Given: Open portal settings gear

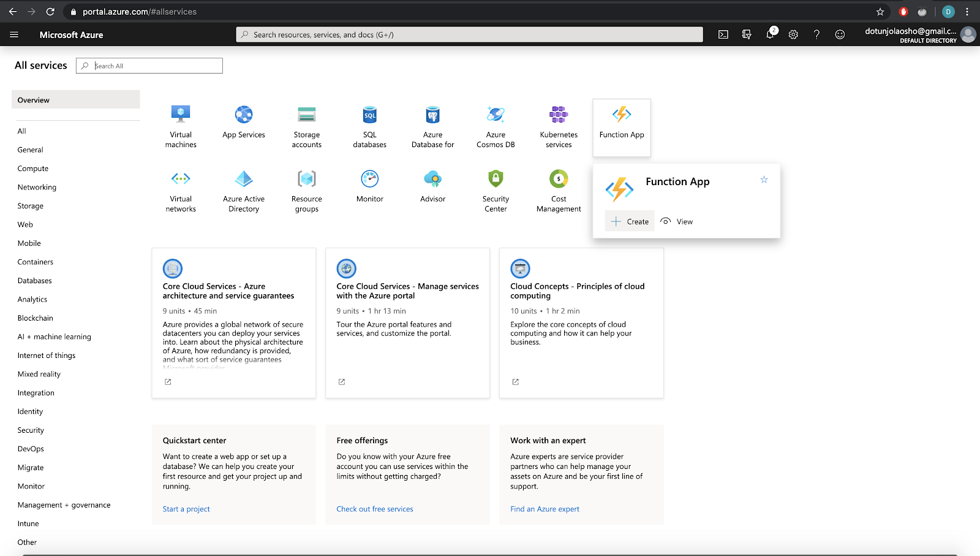Looking at the screenshot, I should tap(793, 35).
